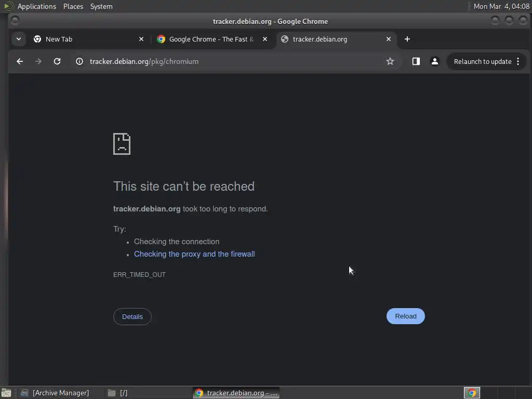
Task: Click the show desktop icon in bottom panel
Action: [x=6, y=393]
